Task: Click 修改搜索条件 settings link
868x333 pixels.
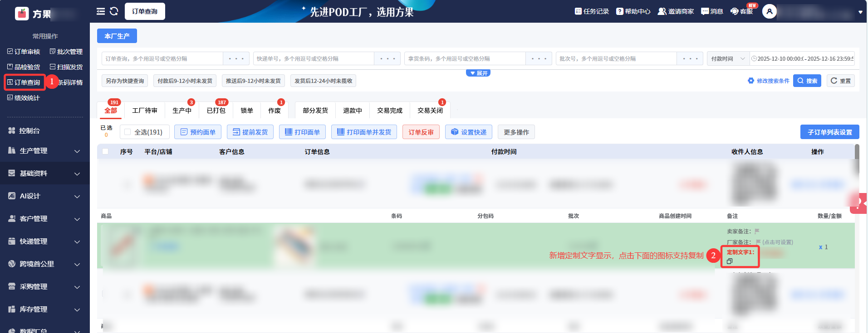Action: click(769, 81)
